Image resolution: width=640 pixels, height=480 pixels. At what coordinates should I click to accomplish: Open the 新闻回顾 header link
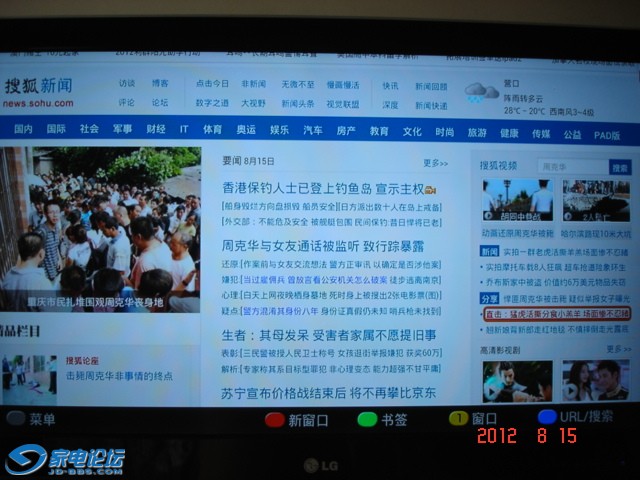click(x=431, y=86)
